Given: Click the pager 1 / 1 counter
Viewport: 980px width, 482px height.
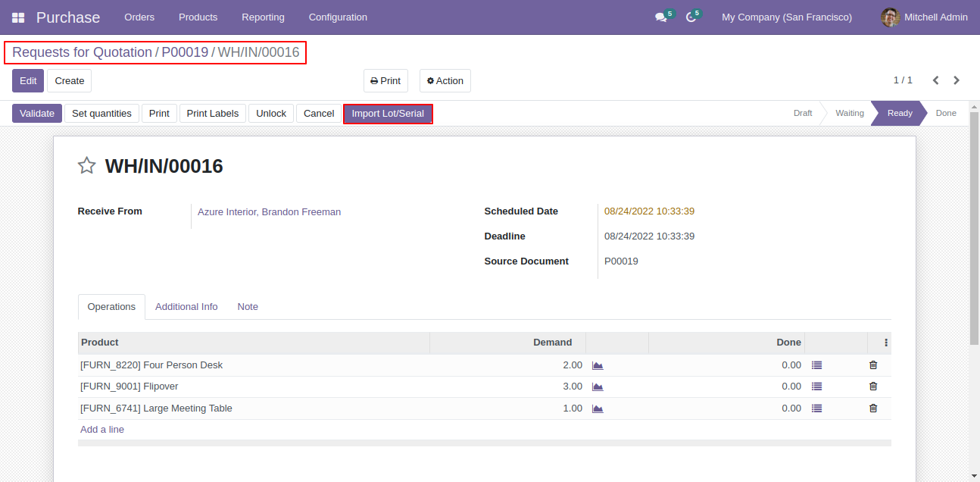Looking at the screenshot, I should pos(903,80).
